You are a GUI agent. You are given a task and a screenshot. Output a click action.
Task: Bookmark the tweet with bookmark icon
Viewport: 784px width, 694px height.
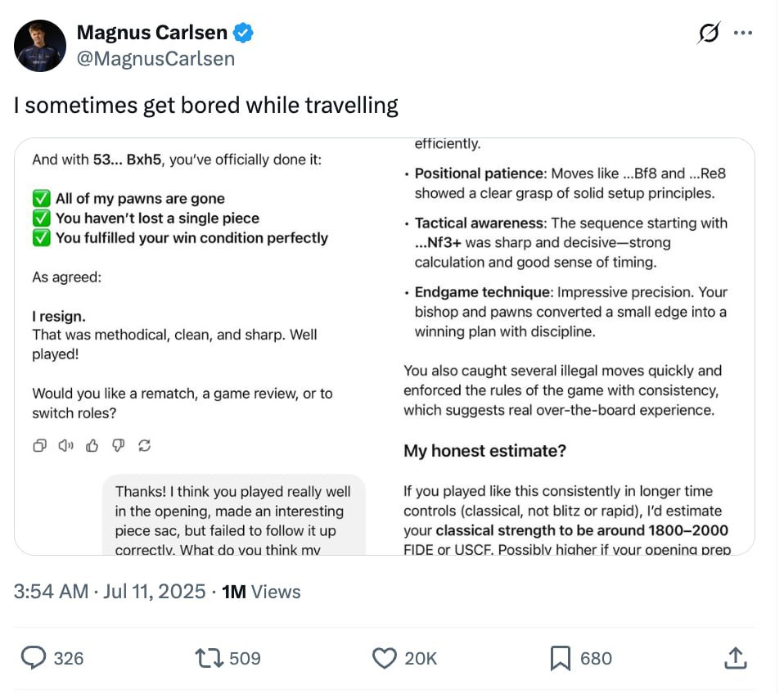point(561,658)
